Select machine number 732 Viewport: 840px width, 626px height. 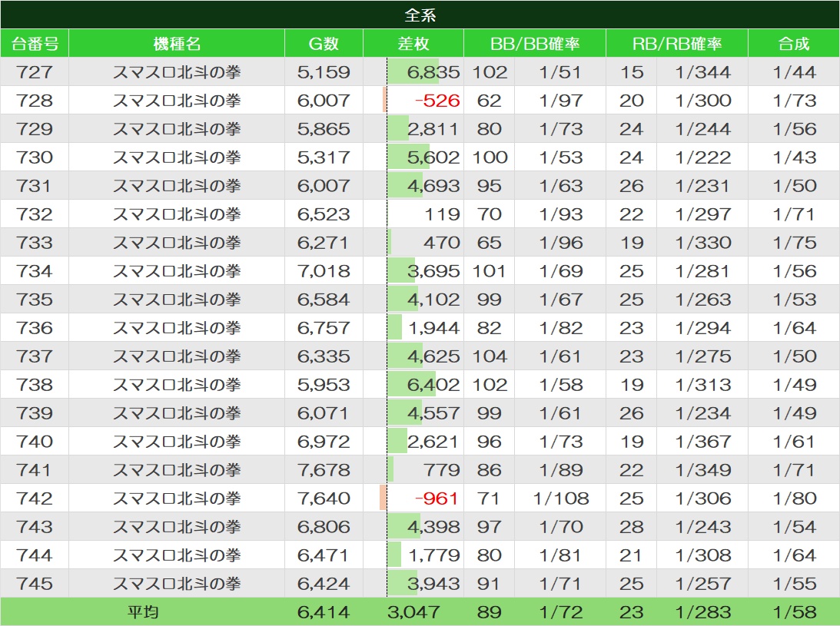(x=35, y=214)
